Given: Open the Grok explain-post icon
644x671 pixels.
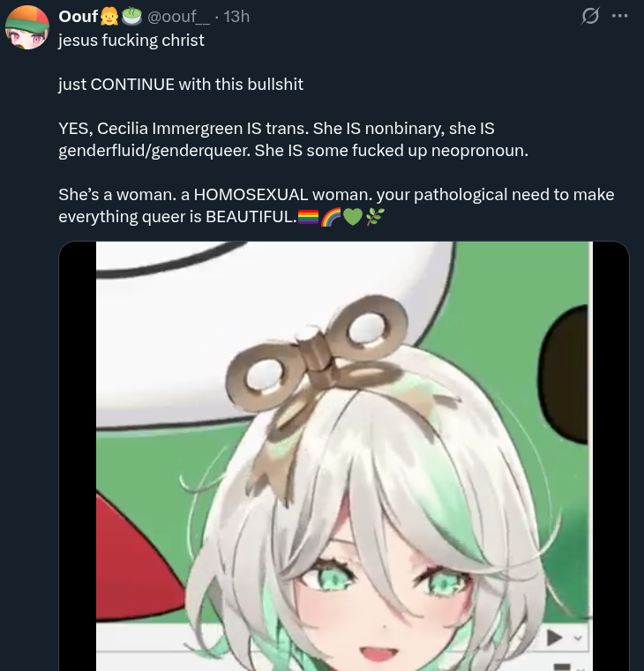Looking at the screenshot, I should (590, 16).
